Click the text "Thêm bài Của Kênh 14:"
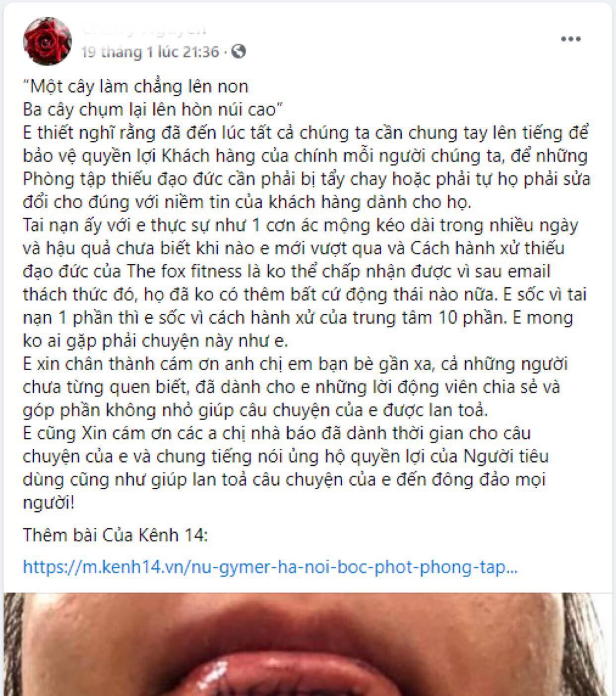The image size is (616, 696). click(115, 535)
